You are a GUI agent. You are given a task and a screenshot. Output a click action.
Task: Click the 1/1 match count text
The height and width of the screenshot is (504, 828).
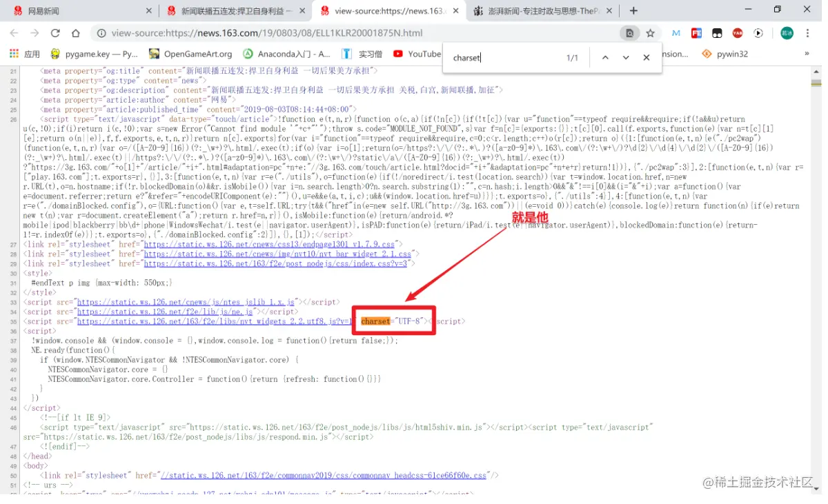pos(572,58)
